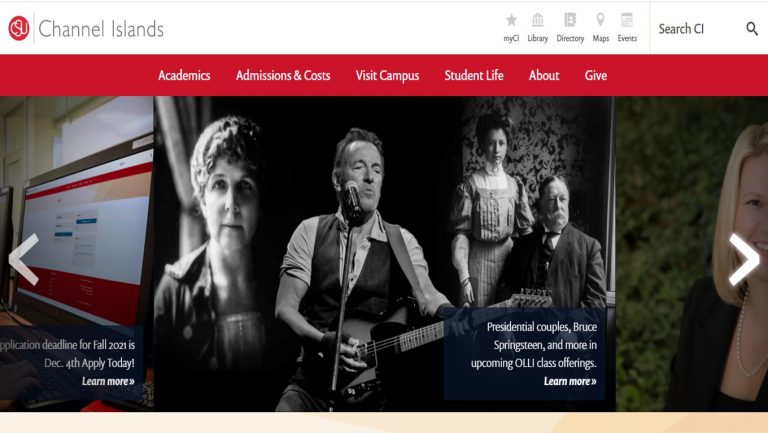Open the Maps pin icon
The image size is (768, 433).
[600, 20]
